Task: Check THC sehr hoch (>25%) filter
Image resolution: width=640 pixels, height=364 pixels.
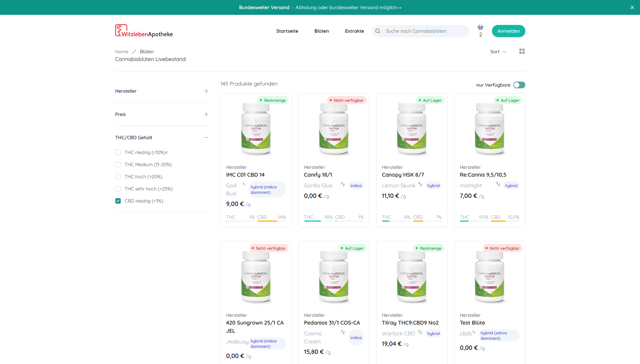Action: coord(118,189)
